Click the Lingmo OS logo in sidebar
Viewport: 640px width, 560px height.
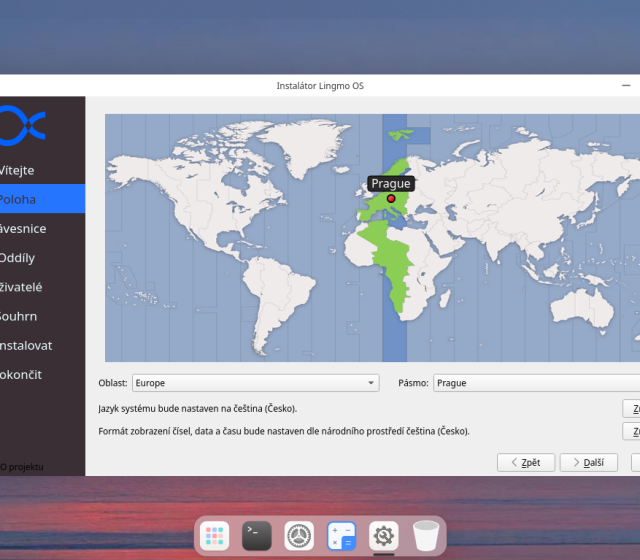click(24, 124)
